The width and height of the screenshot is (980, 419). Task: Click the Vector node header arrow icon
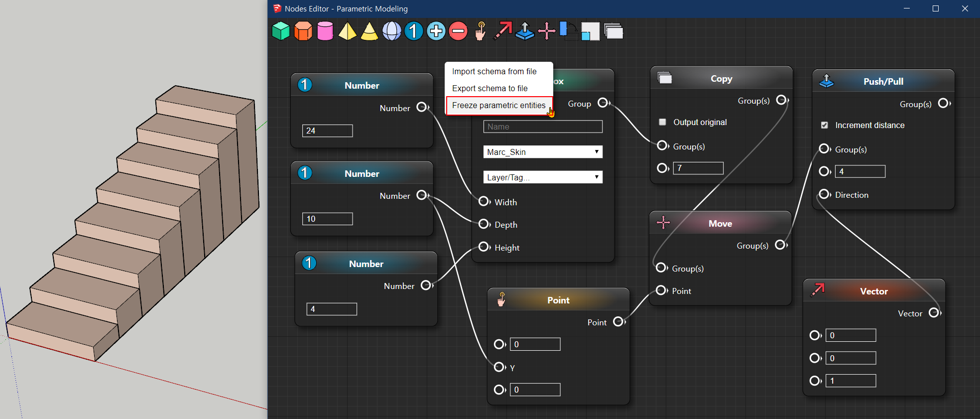pyautogui.click(x=818, y=289)
